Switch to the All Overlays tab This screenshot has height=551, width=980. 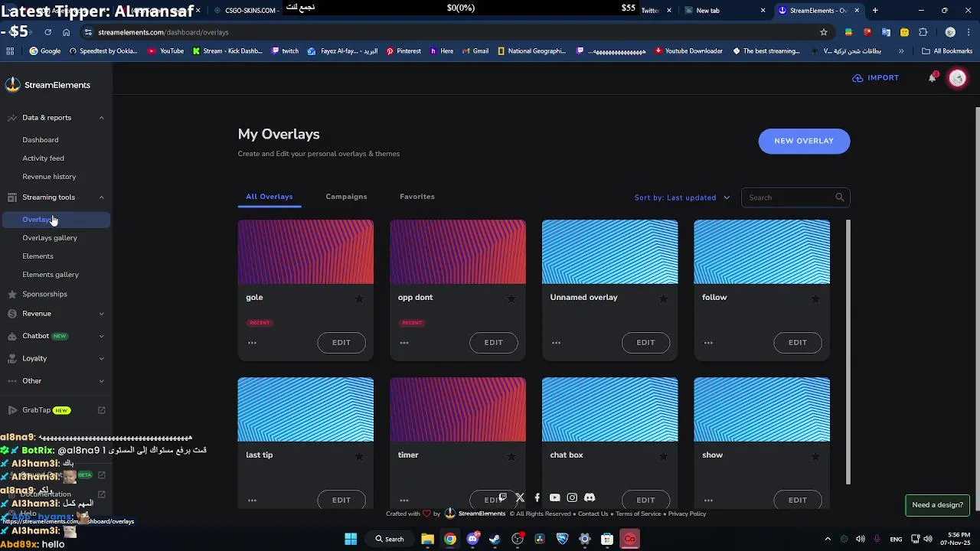click(269, 197)
